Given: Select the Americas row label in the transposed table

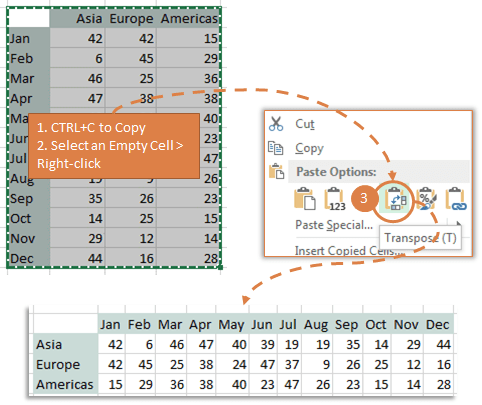Looking at the screenshot, I should [x=65, y=384].
